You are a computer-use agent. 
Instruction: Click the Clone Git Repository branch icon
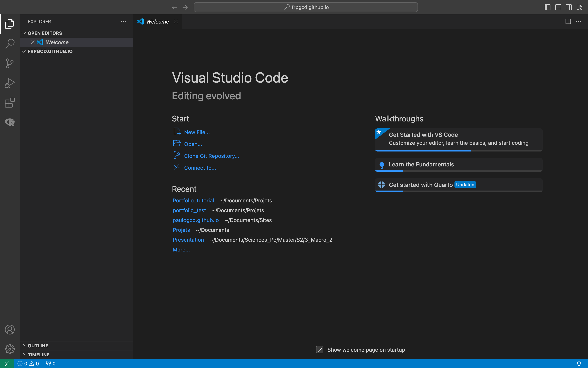point(177,155)
